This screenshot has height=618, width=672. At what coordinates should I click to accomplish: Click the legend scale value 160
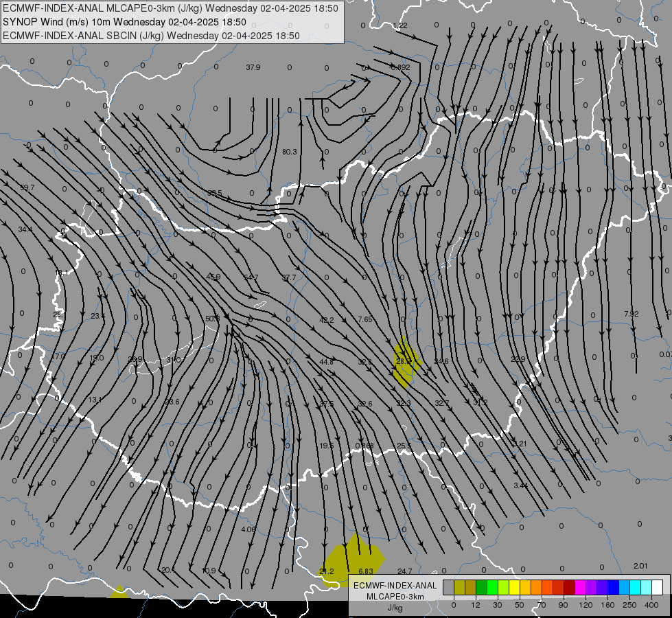pyautogui.click(x=607, y=605)
